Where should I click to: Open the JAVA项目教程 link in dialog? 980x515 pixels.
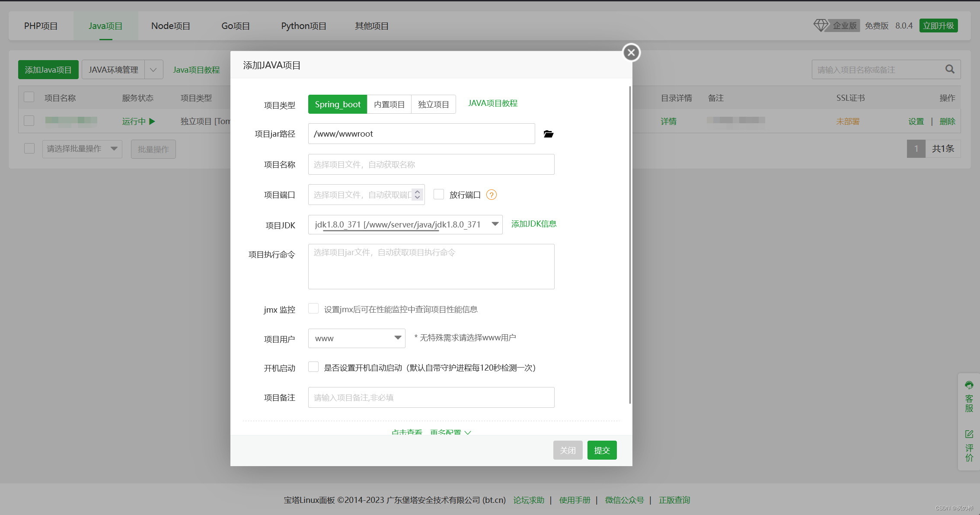click(x=493, y=103)
